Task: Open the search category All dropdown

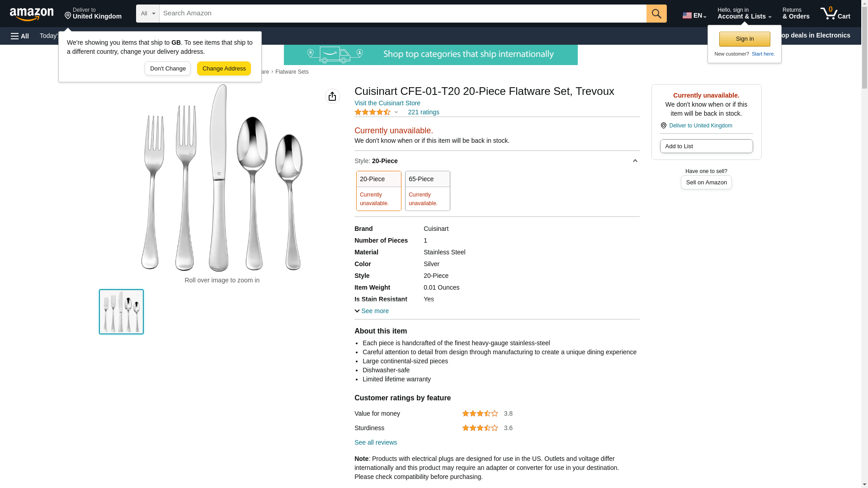Action: pos(148,14)
